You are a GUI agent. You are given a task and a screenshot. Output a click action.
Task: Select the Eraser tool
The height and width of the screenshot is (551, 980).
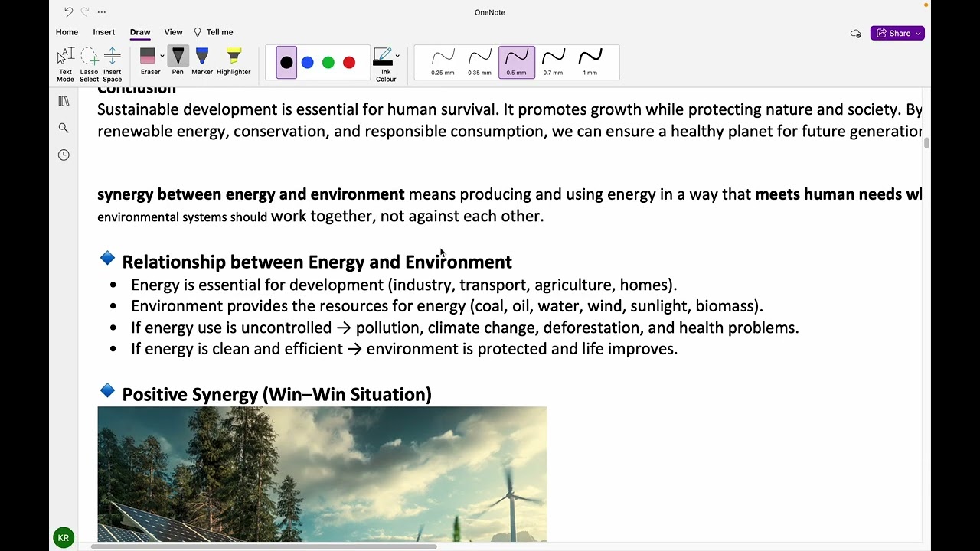149,61
